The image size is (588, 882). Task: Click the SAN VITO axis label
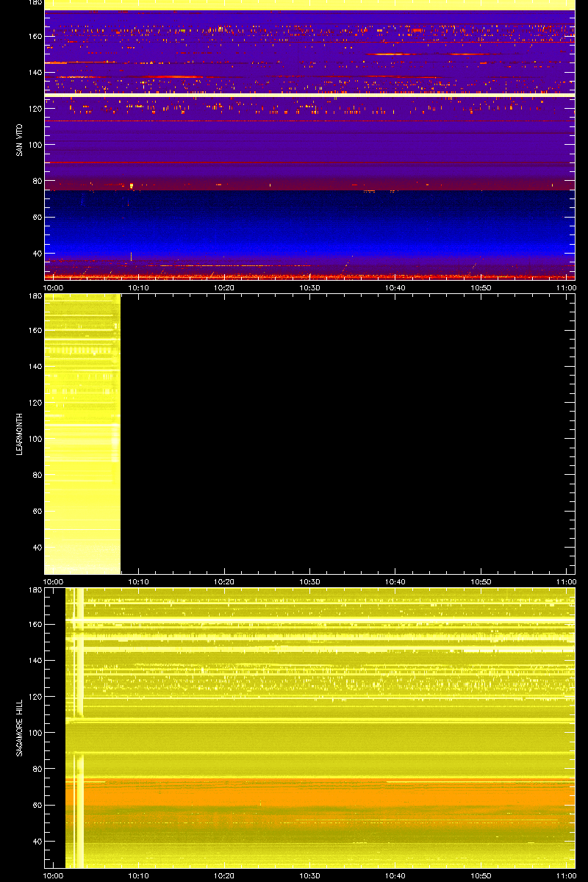point(19,139)
